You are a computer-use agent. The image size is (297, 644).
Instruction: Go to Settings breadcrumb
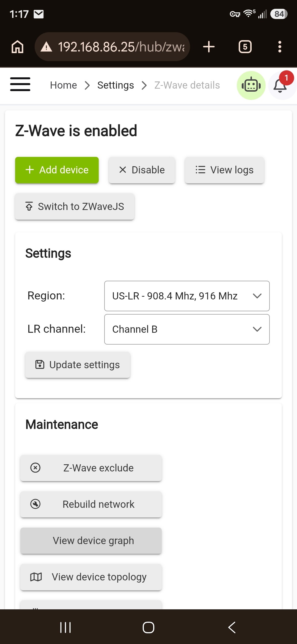[116, 85]
